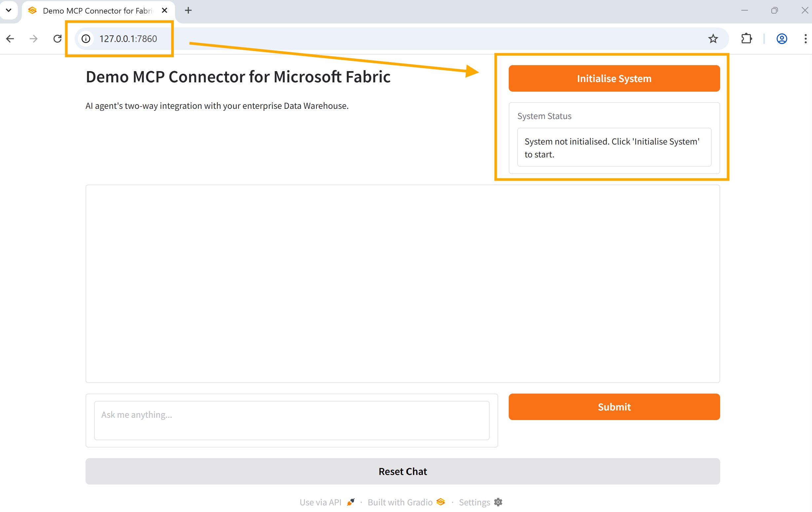Viewport: 812px width, 512px height.
Task: Click the browser back arrow
Action: pos(10,39)
